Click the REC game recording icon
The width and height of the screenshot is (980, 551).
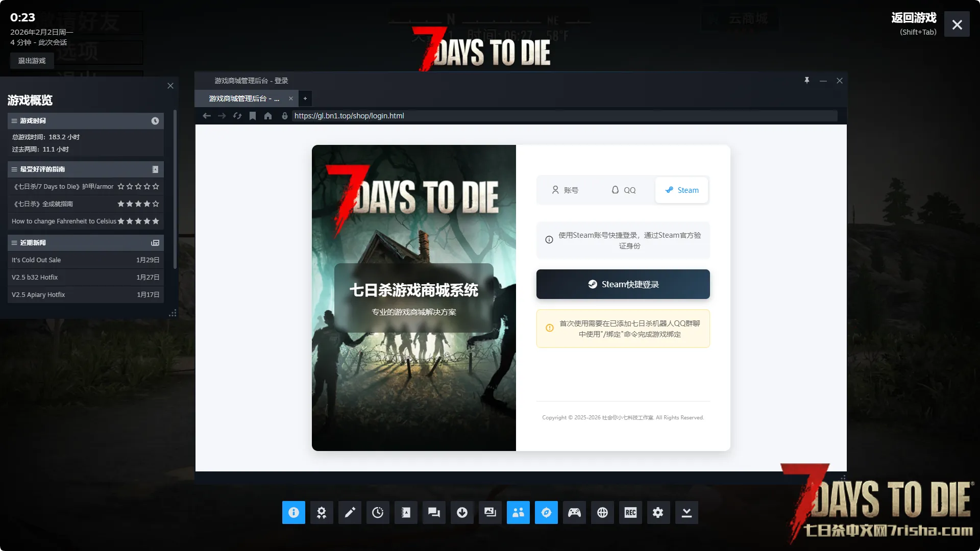(630, 512)
